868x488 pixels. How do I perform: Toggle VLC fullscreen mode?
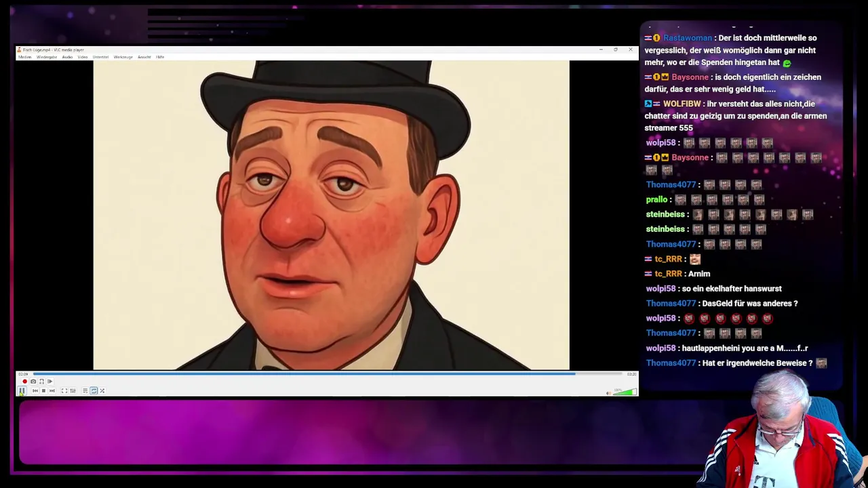click(x=64, y=390)
